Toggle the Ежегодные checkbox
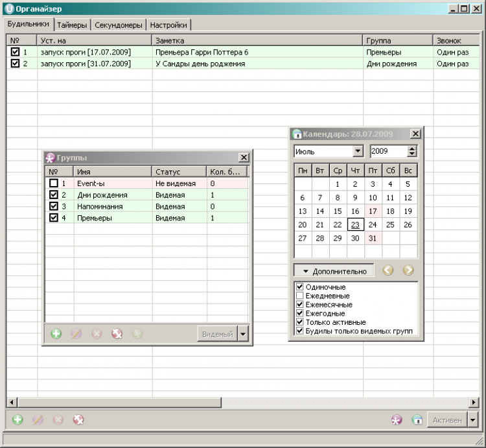This screenshot has height=448, width=486. click(299, 313)
